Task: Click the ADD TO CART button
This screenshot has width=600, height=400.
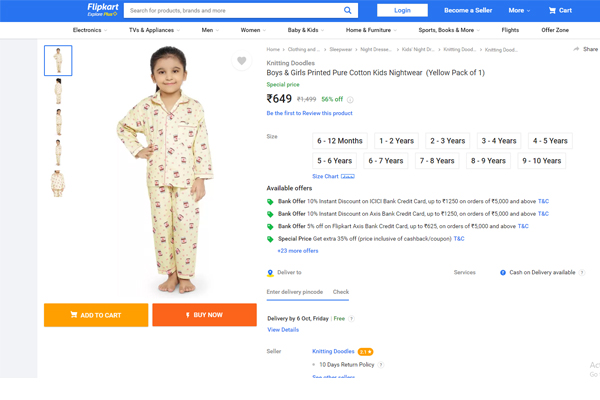Action: coord(96,315)
